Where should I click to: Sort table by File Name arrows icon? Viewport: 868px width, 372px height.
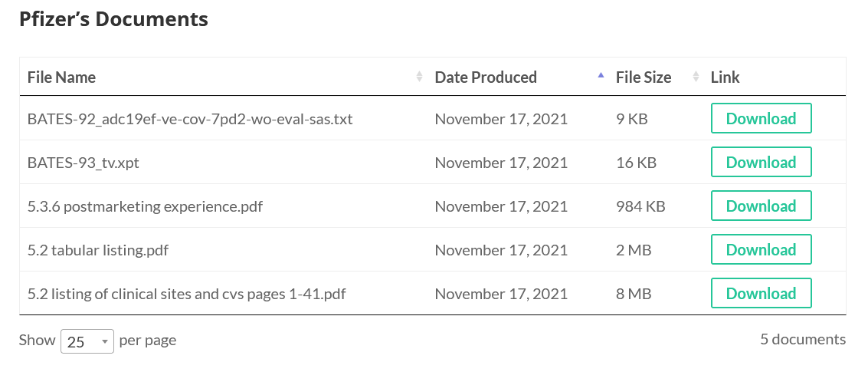[419, 77]
